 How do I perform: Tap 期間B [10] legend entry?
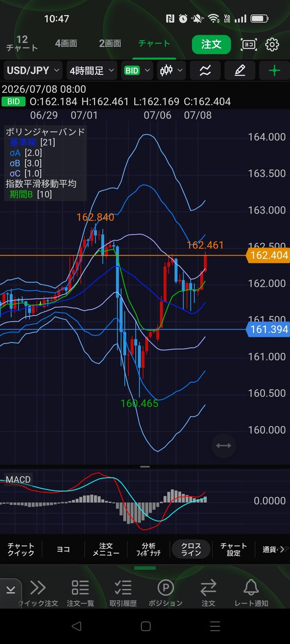point(31,194)
